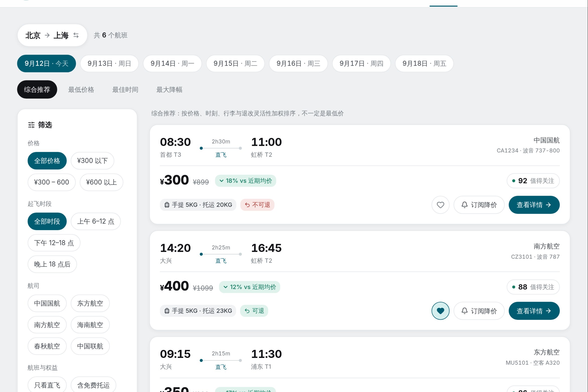Select date 9月13日 周日
This screenshot has height=392, width=588.
click(109, 63)
